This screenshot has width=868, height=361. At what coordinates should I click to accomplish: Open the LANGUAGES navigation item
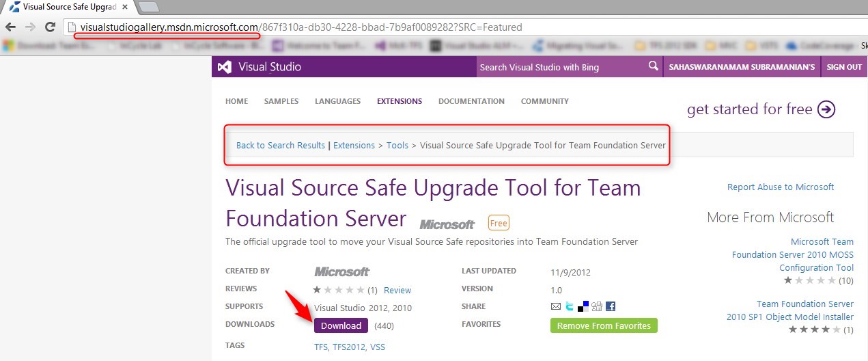point(337,101)
